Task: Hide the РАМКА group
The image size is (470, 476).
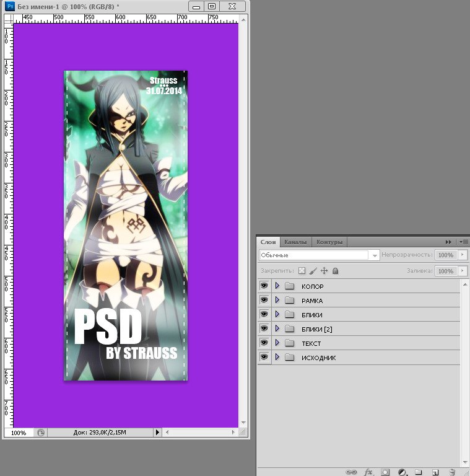Action: pyautogui.click(x=264, y=300)
